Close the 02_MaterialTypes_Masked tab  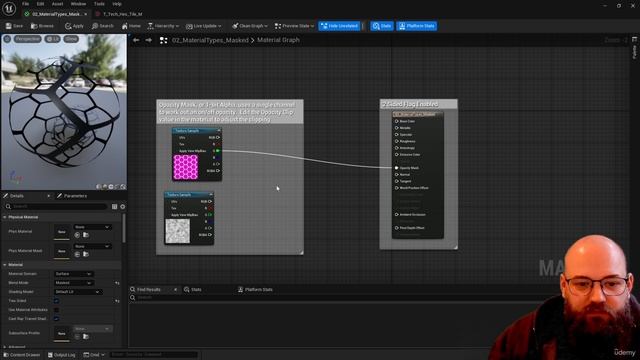point(86,14)
